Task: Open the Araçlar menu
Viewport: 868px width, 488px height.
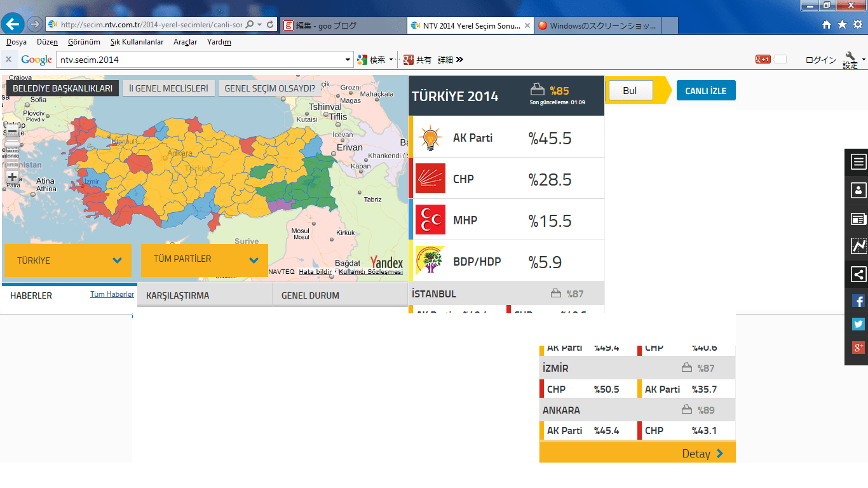Action: pyautogui.click(x=186, y=42)
